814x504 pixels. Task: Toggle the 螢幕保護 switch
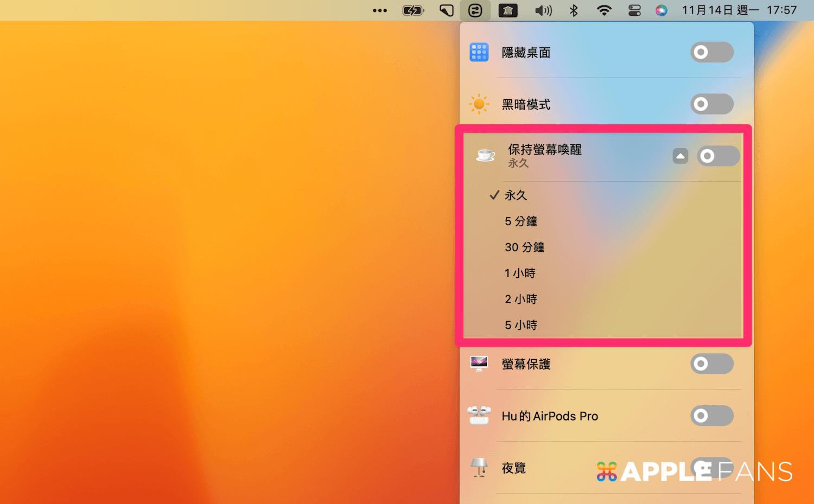[x=711, y=363]
